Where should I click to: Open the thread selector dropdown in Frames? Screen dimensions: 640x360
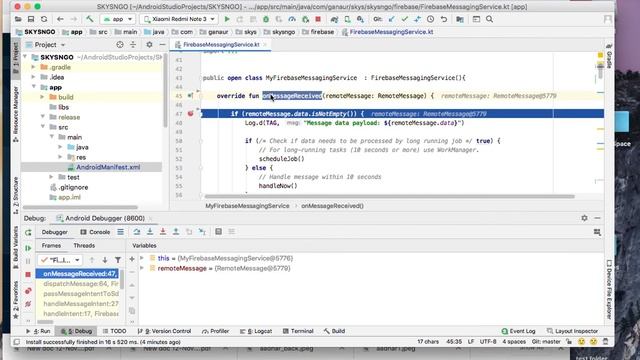tap(60, 260)
